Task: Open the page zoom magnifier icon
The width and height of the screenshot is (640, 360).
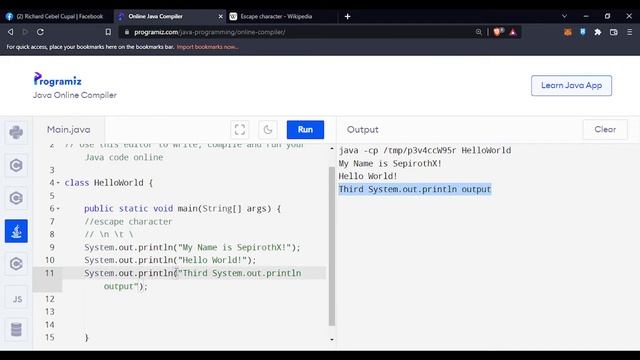Action: pos(478,32)
